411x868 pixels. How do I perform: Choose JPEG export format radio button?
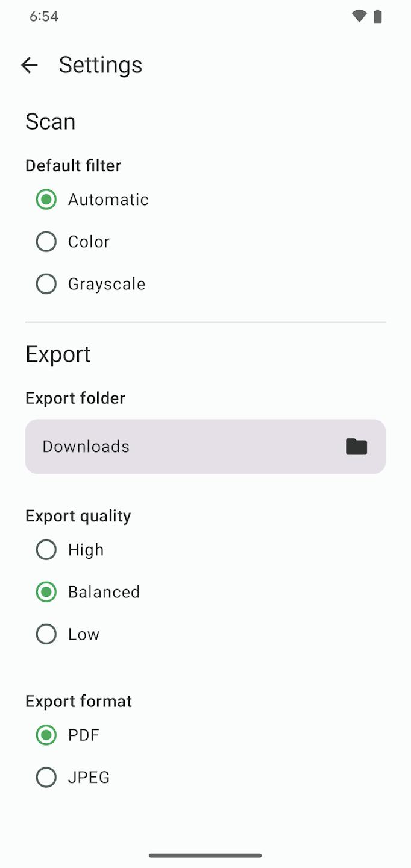[x=46, y=778]
